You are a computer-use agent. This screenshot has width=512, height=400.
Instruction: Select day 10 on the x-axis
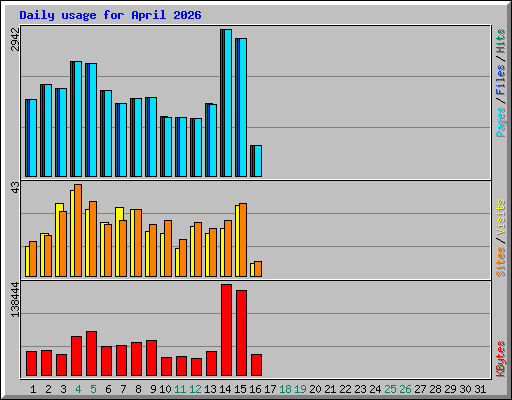click(x=165, y=389)
